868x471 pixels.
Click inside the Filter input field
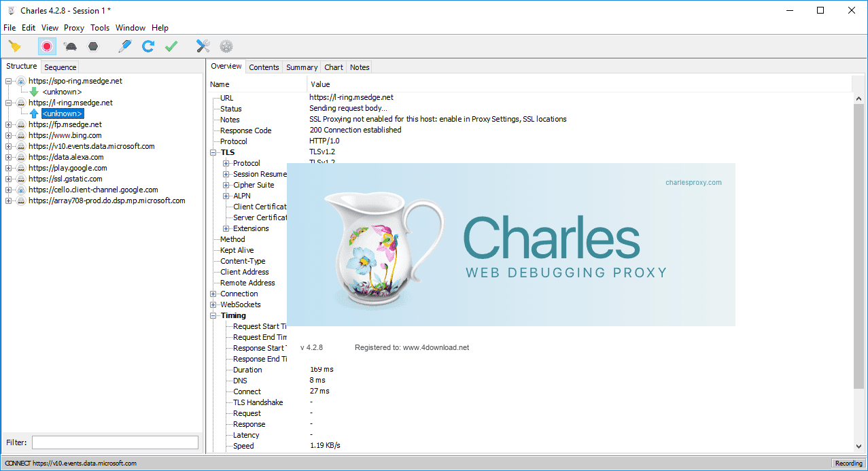114,442
